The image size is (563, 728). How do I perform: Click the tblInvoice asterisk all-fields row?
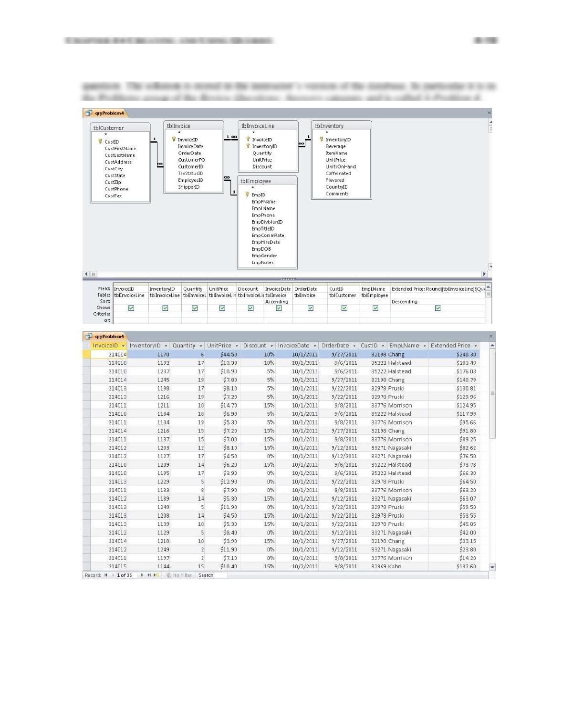point(179,133)
